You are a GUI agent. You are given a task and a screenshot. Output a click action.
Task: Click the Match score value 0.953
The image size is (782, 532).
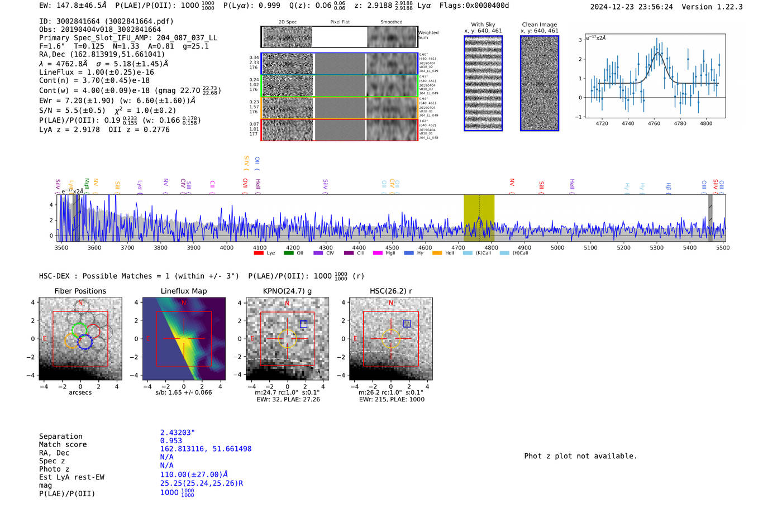click(171, 441)
